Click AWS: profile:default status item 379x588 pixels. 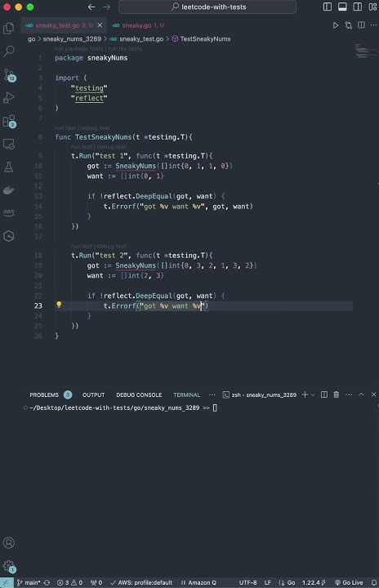click(141, 583)
